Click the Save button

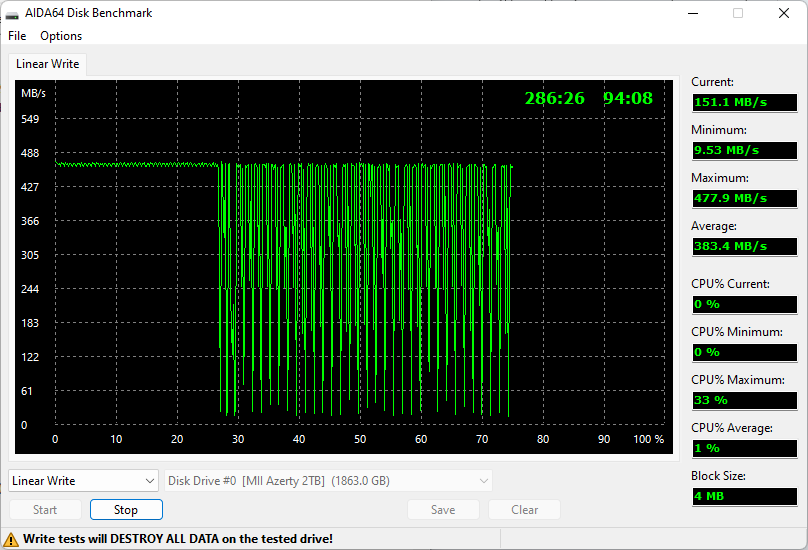[443, 510]
